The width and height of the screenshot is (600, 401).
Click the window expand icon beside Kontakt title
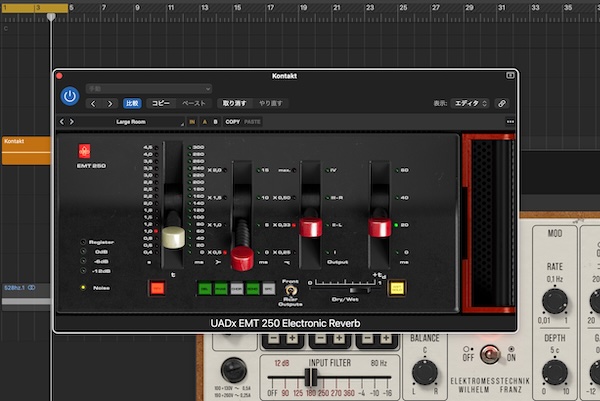pyautogui.click(x=510, y=75)
